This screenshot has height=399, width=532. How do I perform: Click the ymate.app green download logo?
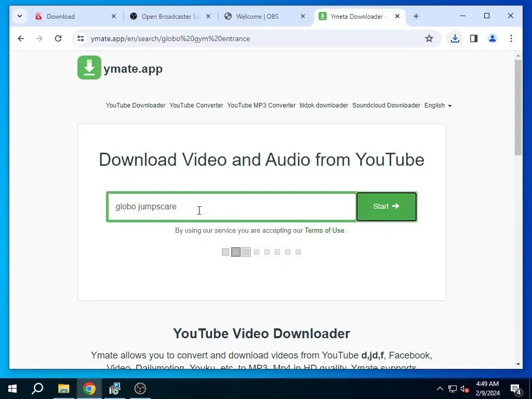point(89,68)
